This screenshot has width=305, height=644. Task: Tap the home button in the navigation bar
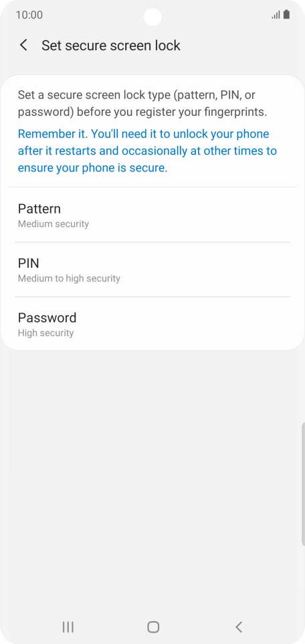(x=152, y=627)
